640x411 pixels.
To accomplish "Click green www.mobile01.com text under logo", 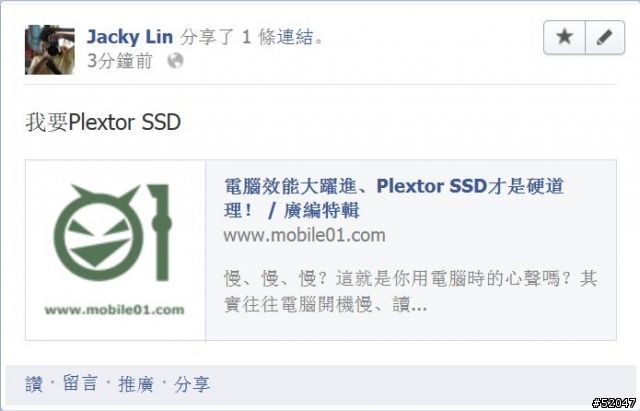I will (x=114, y=310).
